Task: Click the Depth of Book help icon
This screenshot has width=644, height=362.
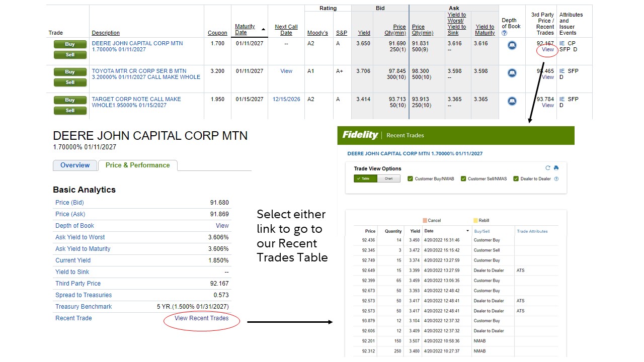Action: (505, 33)
